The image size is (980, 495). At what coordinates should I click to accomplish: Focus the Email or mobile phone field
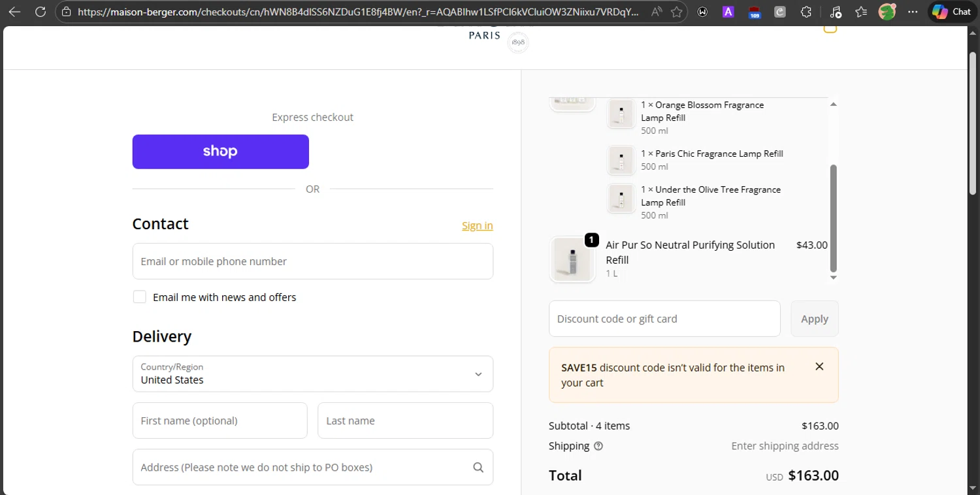coord(313,261)
